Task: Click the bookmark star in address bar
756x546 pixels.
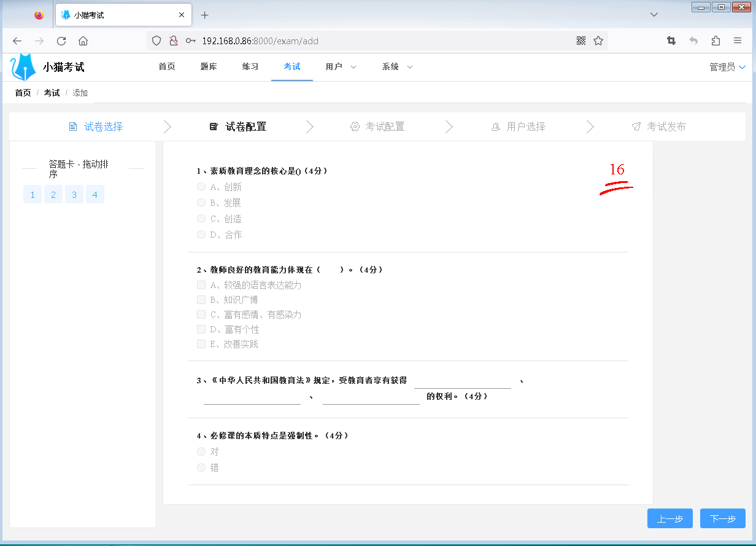Action: (x=598, y=41)
